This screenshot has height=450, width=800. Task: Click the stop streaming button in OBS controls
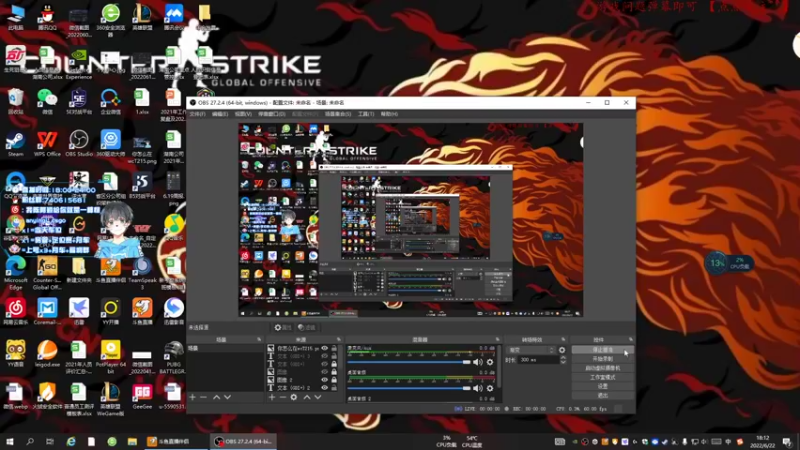tap(603, 350)
